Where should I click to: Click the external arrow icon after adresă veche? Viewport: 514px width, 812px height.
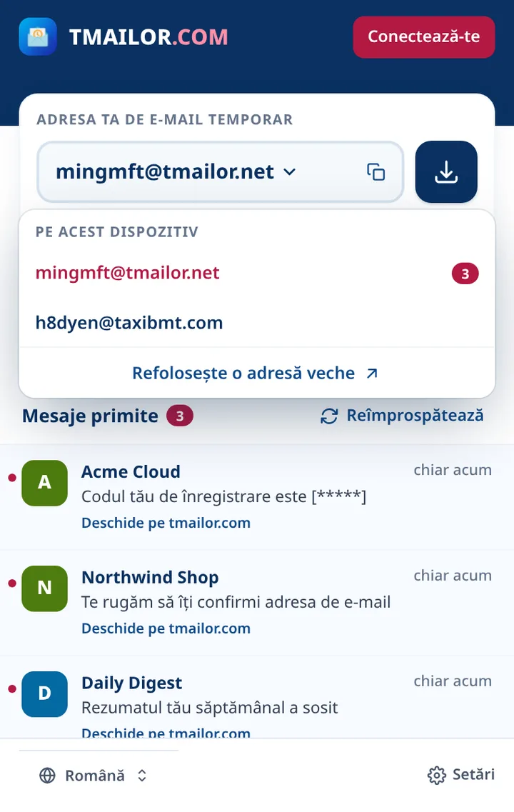coord(372,374)
